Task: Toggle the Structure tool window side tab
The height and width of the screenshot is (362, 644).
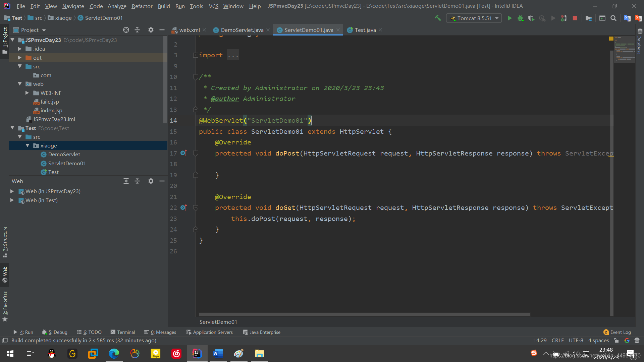Action: point(5,242)
